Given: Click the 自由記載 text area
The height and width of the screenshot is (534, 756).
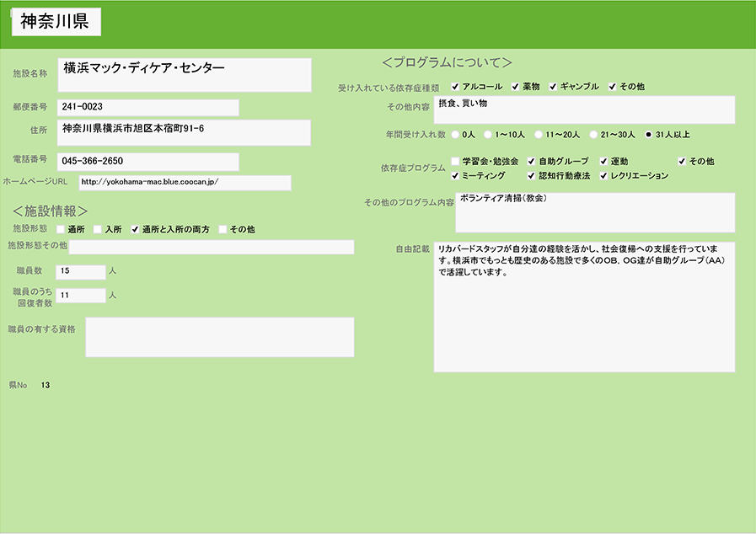Looking at the screenshot, I should point(584,307).
